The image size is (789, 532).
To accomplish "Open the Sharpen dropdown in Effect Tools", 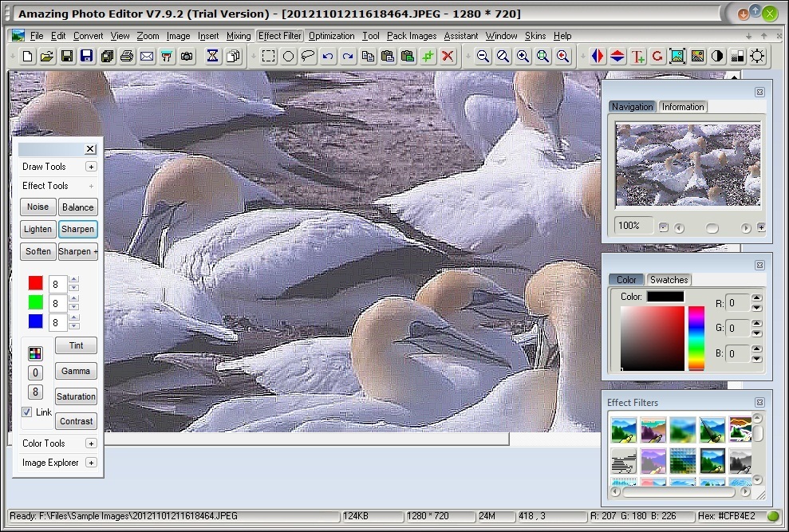I will pyautogui.click(x=77, y=251).
